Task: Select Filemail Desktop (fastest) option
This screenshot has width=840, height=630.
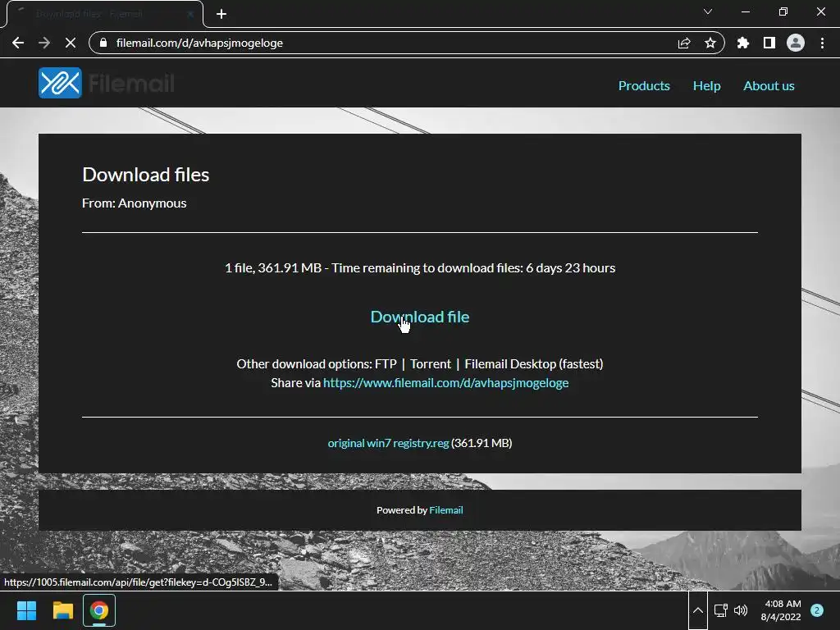Action: pyautogui.click(x=533, y=363)
